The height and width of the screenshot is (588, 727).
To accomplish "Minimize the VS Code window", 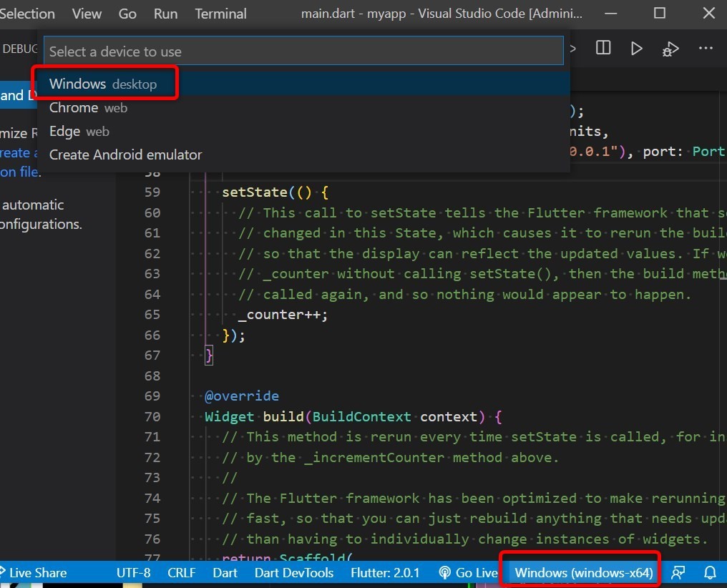I will point(610,14).
